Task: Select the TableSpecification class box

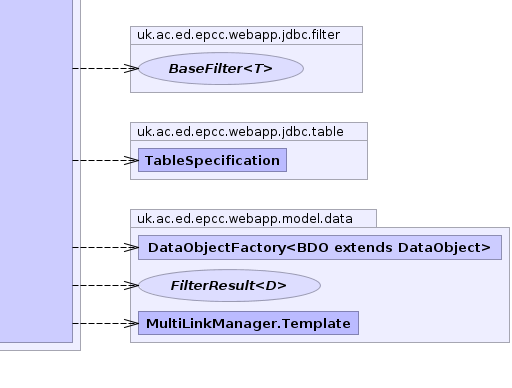Action: pos(212,160)
